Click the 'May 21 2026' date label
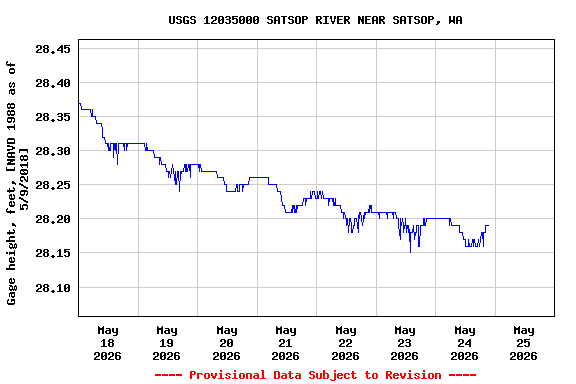Image resolution: width=576 pixels, height=384 pixels. pos(285,343)
